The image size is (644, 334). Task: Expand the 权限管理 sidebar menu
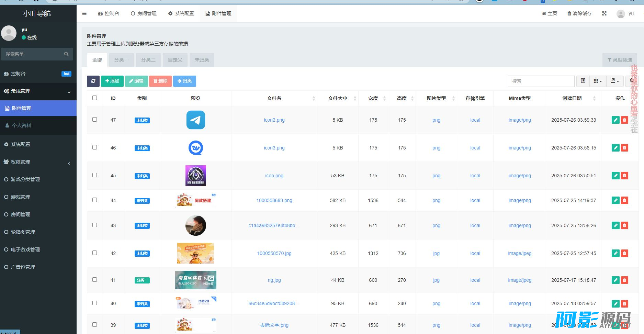tap(38, 162)
